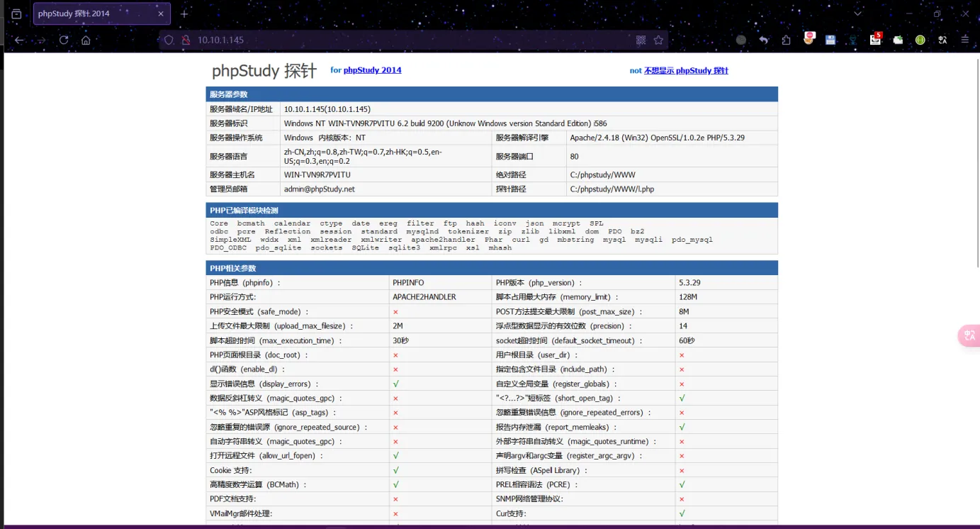This screenshot has height=529, width=980.
Task: Click the curved undo arrow toolbar icon
Action: (764, 40)
